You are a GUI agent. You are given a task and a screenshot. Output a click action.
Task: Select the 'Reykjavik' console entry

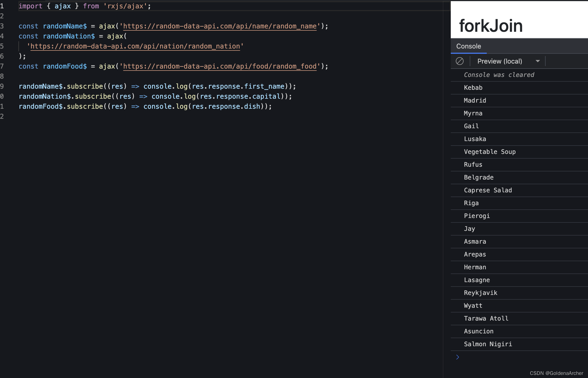480,293
